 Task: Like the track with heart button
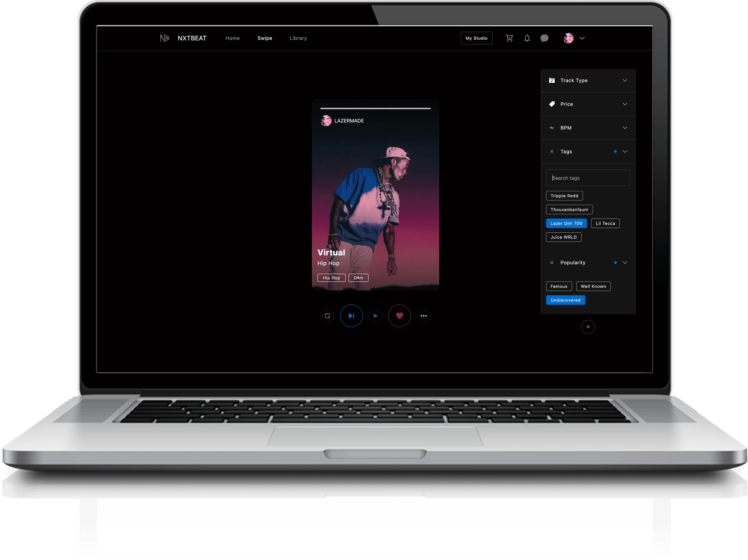tap(399, 316)
